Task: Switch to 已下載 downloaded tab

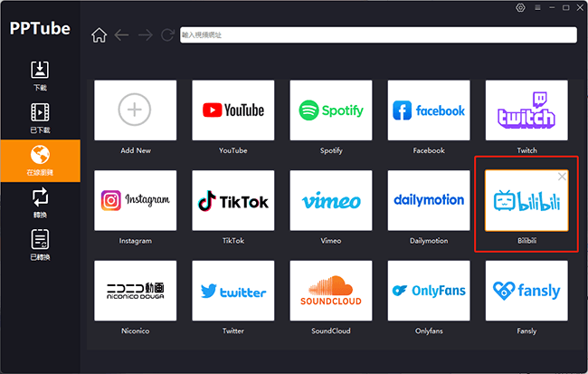Action: pyautogui.click(x=40, y=117)
